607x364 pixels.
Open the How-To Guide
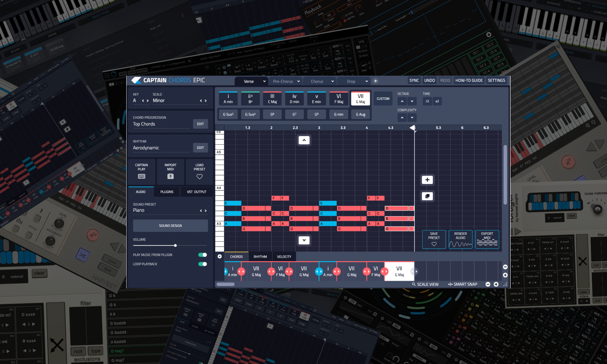point(469,80)
